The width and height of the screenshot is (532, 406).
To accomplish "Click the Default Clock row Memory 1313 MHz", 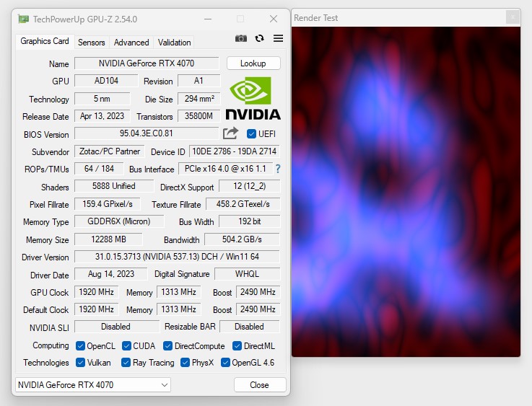I will pos(179,309).
